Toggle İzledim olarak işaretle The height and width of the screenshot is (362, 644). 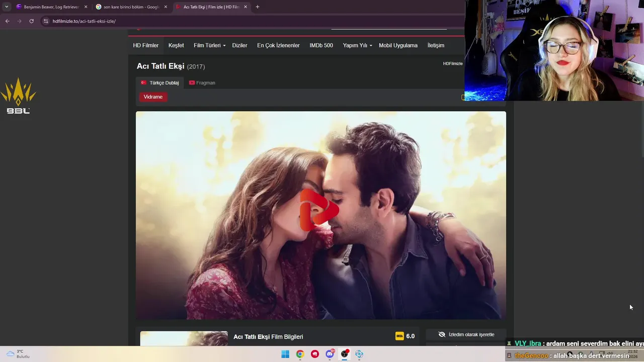click(466, 334)
